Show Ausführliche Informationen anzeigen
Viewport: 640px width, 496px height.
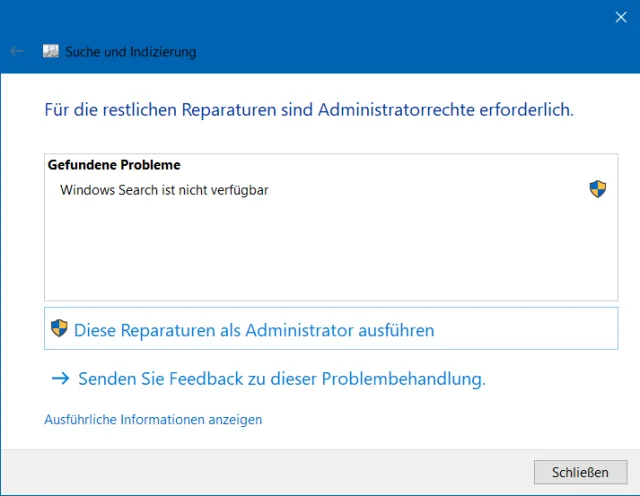pyautogui.click(x=153, y=420)
